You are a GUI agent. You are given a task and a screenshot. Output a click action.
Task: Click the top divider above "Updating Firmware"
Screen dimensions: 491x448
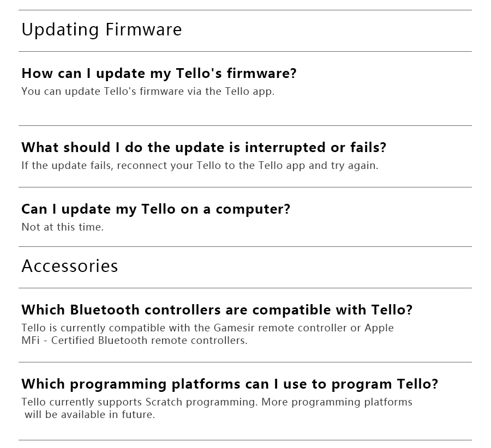tap(245, 10)
